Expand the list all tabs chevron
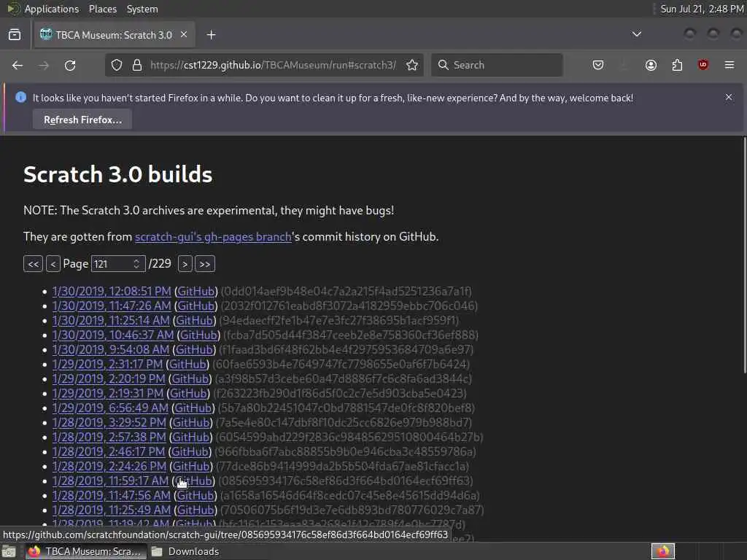 pyautogui.click(x=636, y=34)
